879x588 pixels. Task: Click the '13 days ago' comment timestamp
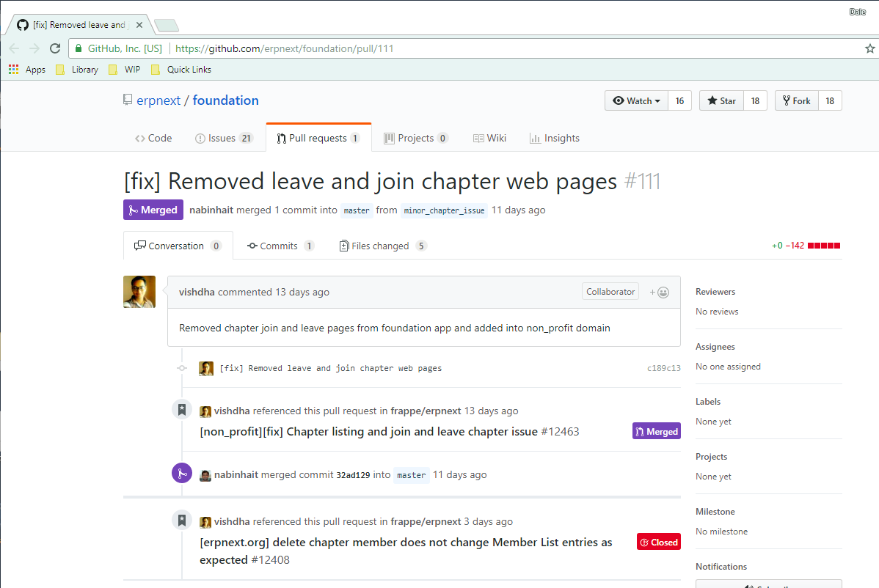tap(302, 293)
